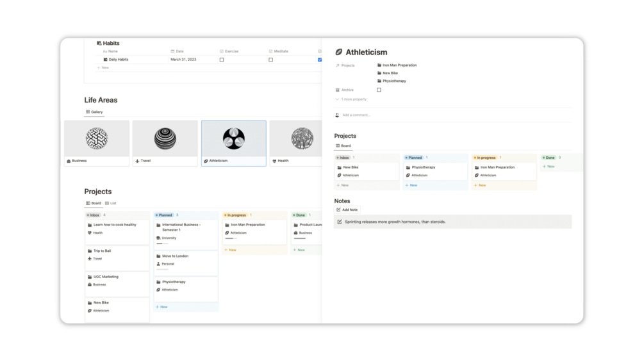The image size is (644, 362).
Task: Add new card under Athleticism Done column
Action: tap(549, 167)
